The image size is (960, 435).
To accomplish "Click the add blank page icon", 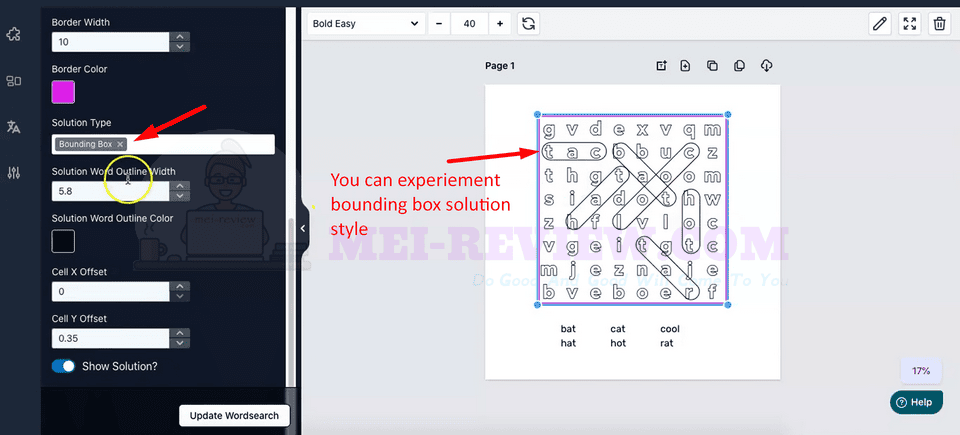I will point(686,66).
